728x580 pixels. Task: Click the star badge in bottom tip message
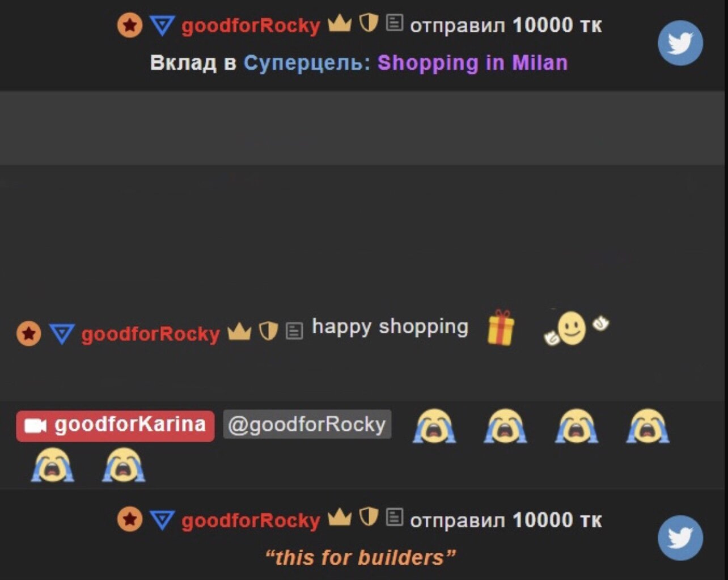(130, 519)
